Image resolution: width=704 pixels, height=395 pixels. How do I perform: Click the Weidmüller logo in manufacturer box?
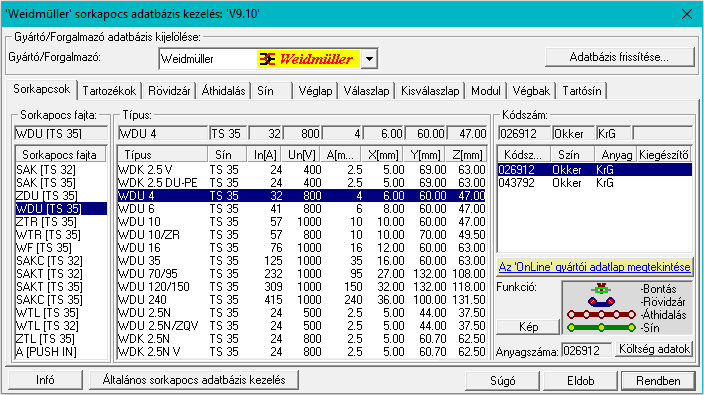tap(308, 59)
